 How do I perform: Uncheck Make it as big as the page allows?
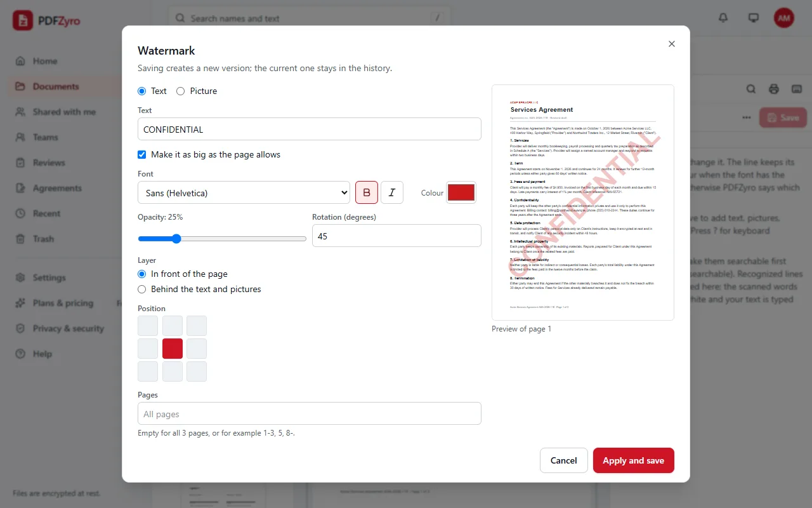[142, 154]
